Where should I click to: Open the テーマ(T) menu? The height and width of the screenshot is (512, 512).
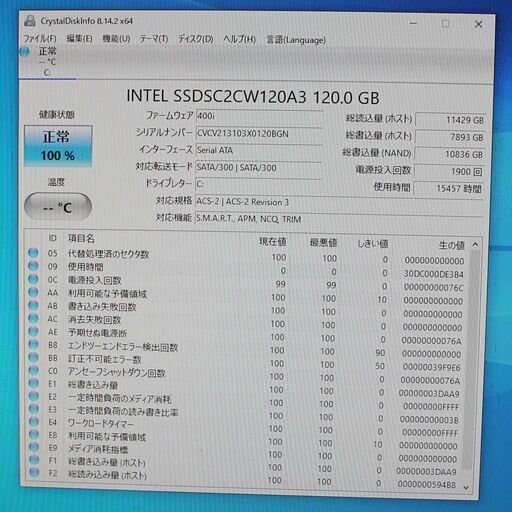pos(154,39)
